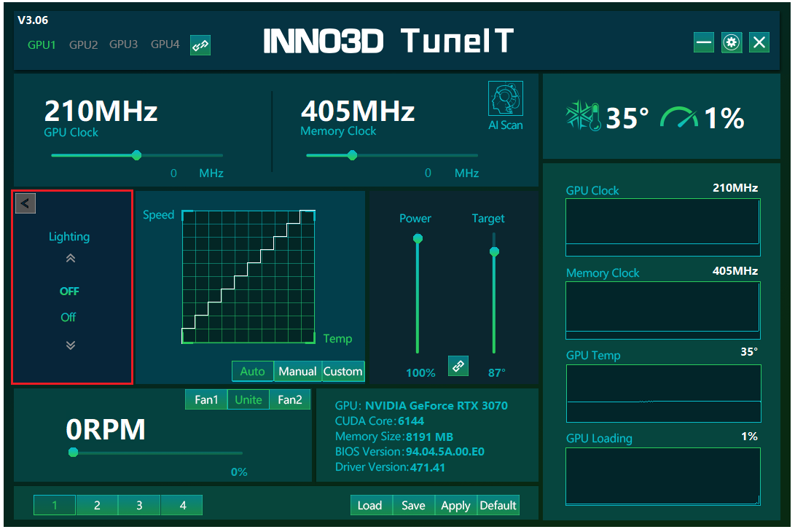Click the GPU load gauge icon
Viewport: 795px width, 532px height.
[678, 117]
